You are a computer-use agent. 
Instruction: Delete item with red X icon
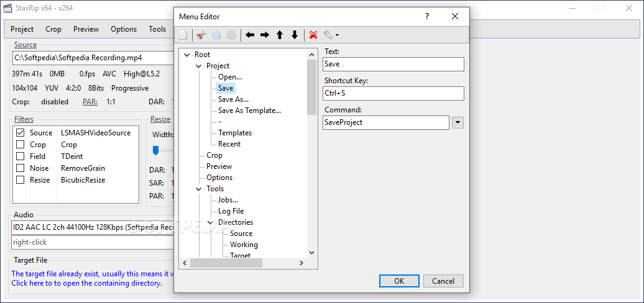[313, 35]
